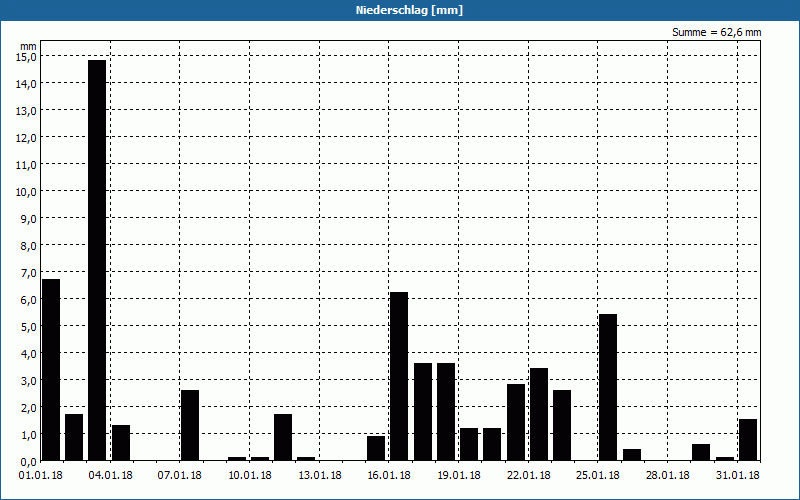This screenshot has width=800, height=500.
Task: Select the 0,0 y-axis value
Action: point(28,462)
